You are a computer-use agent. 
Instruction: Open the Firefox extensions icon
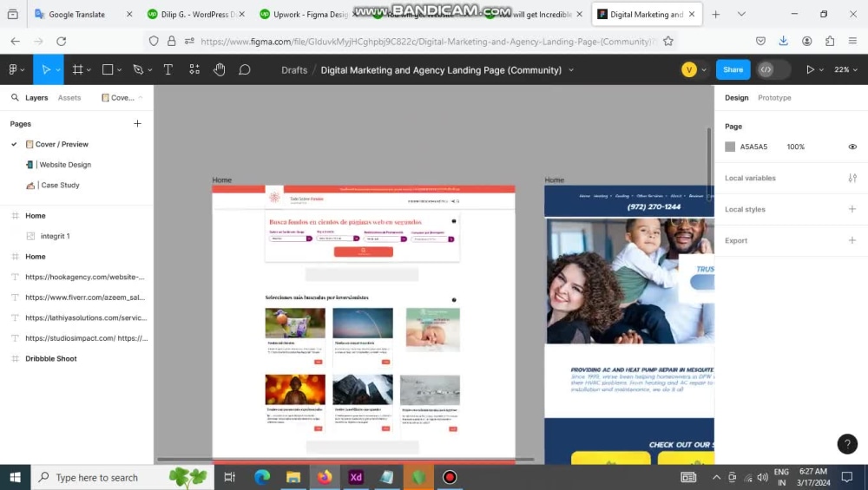click(x=829, y=41)
